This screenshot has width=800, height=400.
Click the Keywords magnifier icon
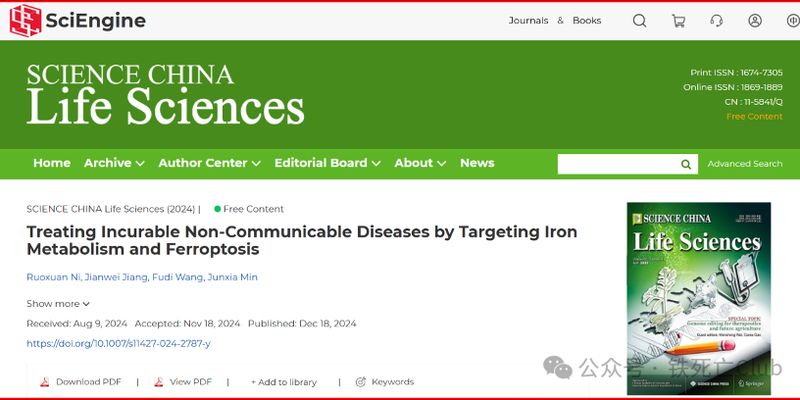click(x=360, y=382)
